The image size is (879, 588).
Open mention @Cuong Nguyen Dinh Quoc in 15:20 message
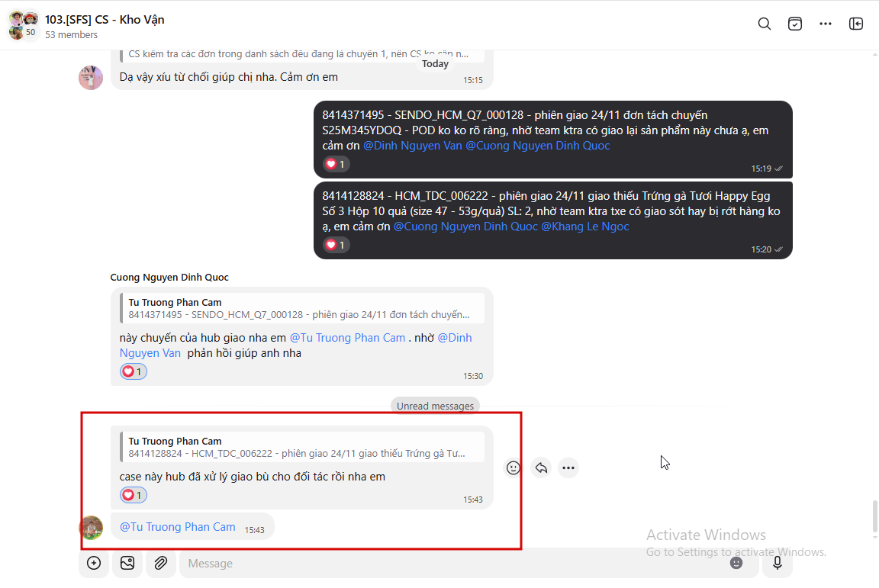pos(465,227)
